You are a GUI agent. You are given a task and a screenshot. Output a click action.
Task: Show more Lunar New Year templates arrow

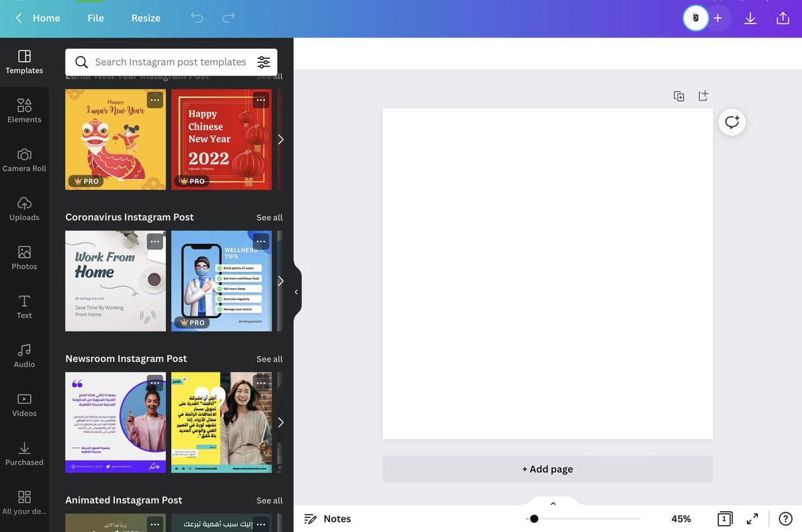[x=281, y=140]
